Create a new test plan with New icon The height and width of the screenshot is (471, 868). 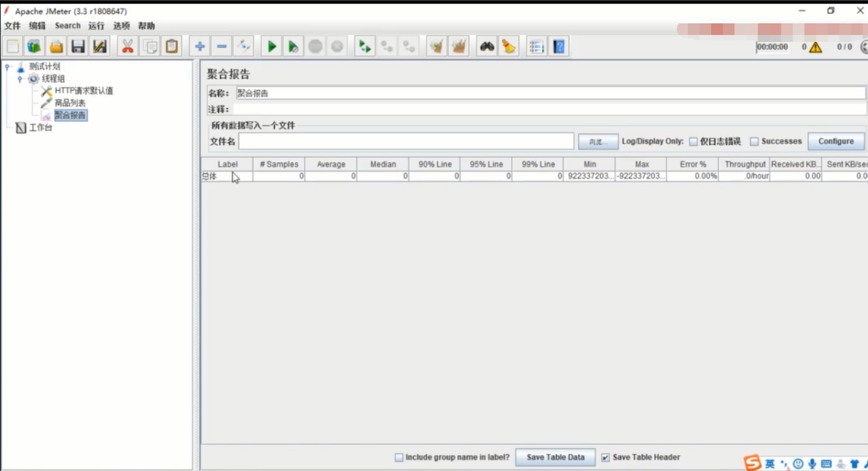click(13, 47)
